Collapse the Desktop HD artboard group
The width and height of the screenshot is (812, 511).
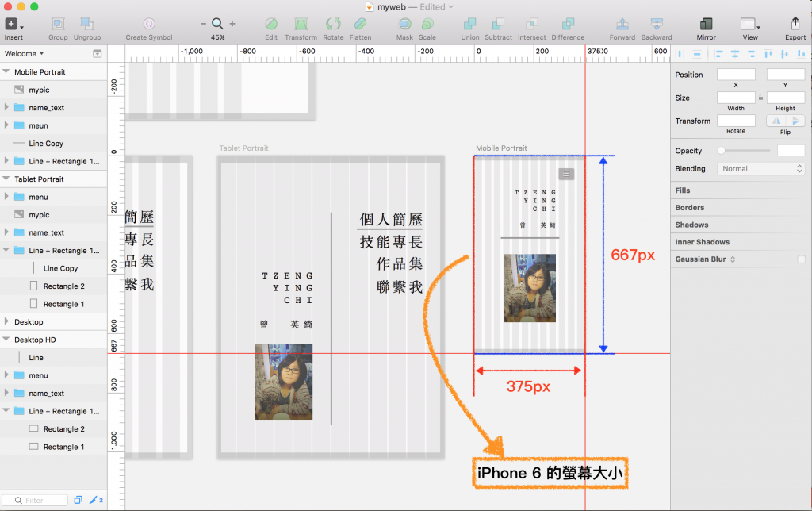pyautogui.click(x=6, y=340)
